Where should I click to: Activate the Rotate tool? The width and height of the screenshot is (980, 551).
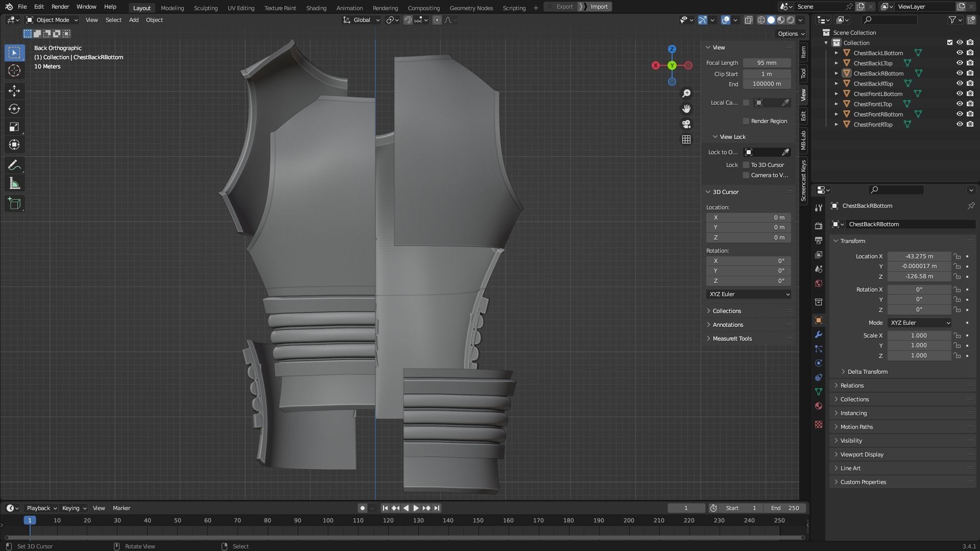click(x=14, y=109)
